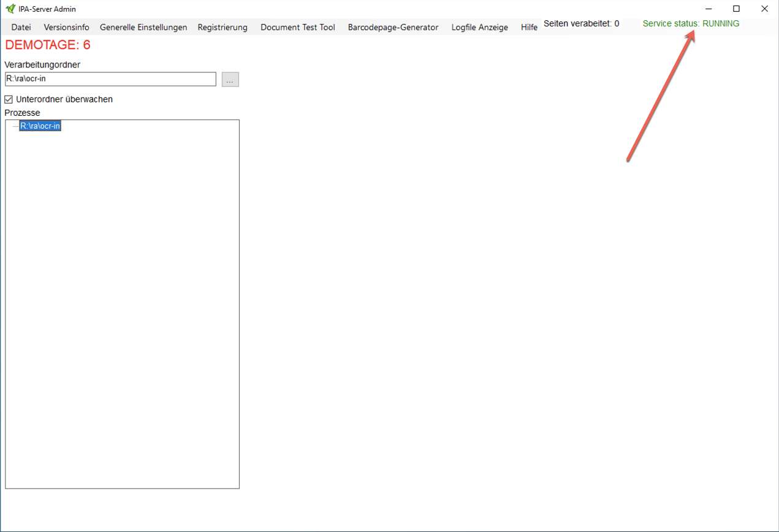Click the Verarbeitungordner label
This screenshot has width=779, height=532.
(42, 64)
